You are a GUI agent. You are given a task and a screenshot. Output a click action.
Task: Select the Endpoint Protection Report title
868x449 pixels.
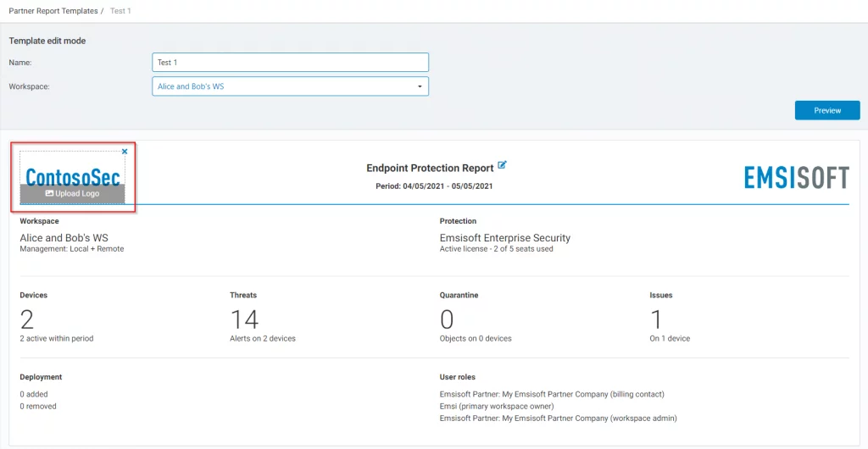430,169
